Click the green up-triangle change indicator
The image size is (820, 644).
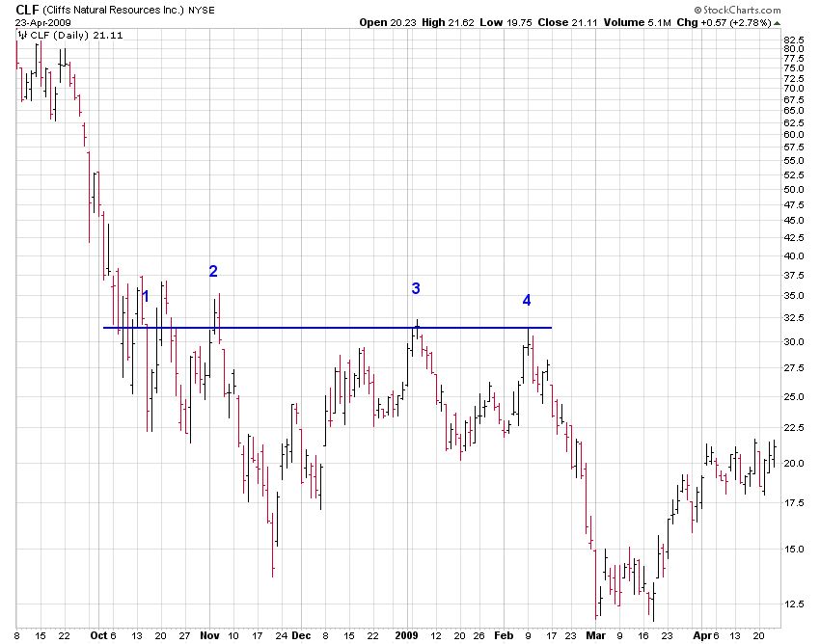778,23
